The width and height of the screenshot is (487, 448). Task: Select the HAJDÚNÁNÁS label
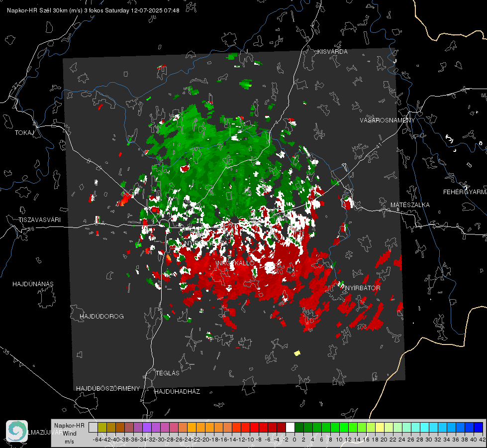tap(33, 284)
